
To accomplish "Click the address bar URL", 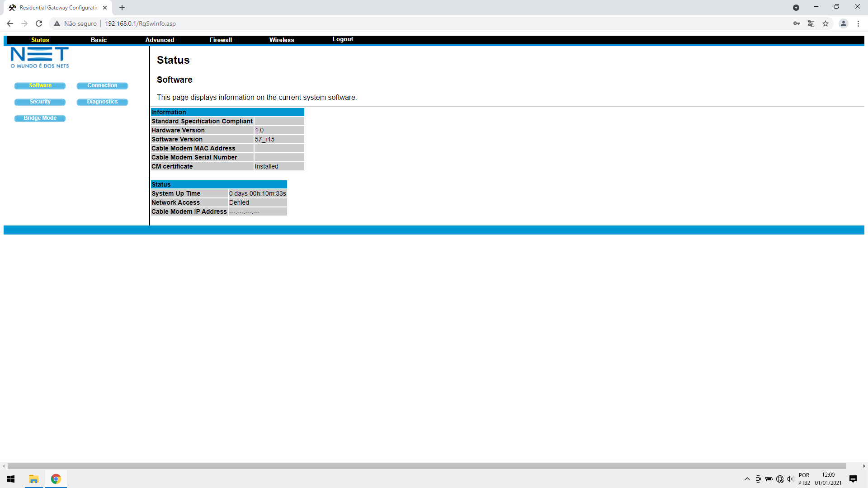I will click(x=140, y=23).
